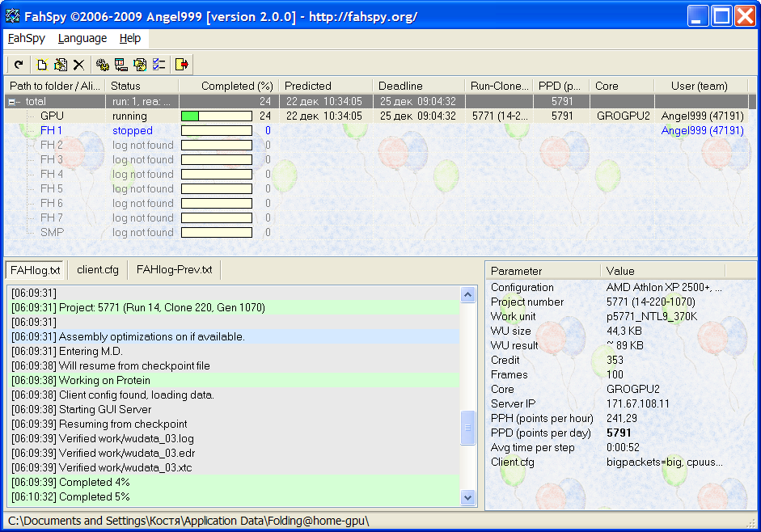Sort by the Completed (%) column header
This screenshot has height=532, width=761.
[236, 86]
